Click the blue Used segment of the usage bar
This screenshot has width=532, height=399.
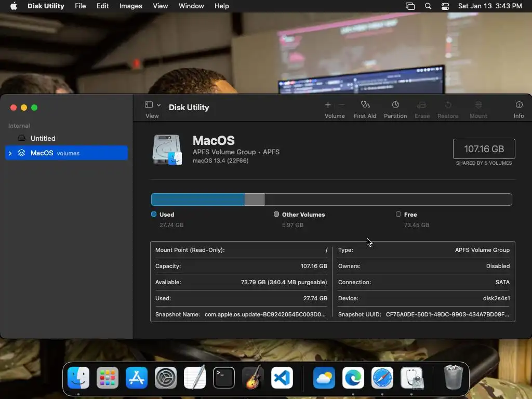tap(198, 199)
